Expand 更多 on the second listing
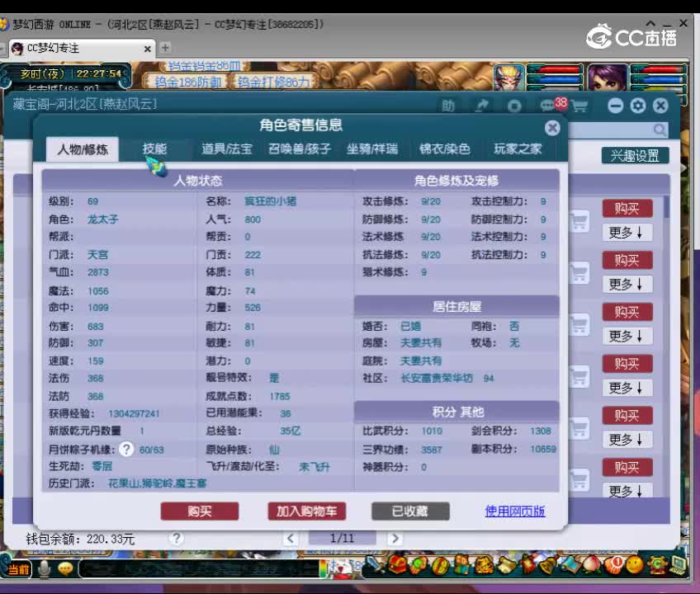The width and height of the screenshot is (700, 594). 626,284
